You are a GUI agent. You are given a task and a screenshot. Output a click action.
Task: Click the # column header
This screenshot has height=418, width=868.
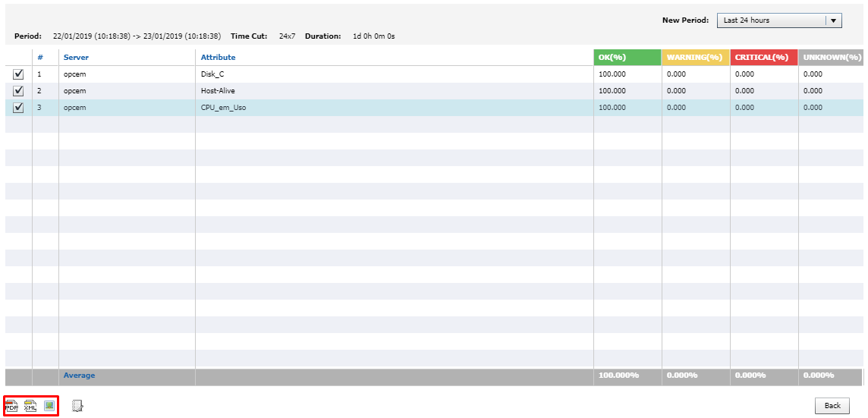pos(40,57)
